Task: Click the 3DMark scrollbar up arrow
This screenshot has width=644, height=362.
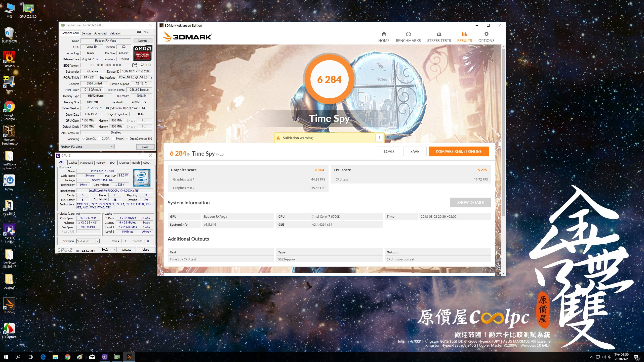Action: click(503, 47)
